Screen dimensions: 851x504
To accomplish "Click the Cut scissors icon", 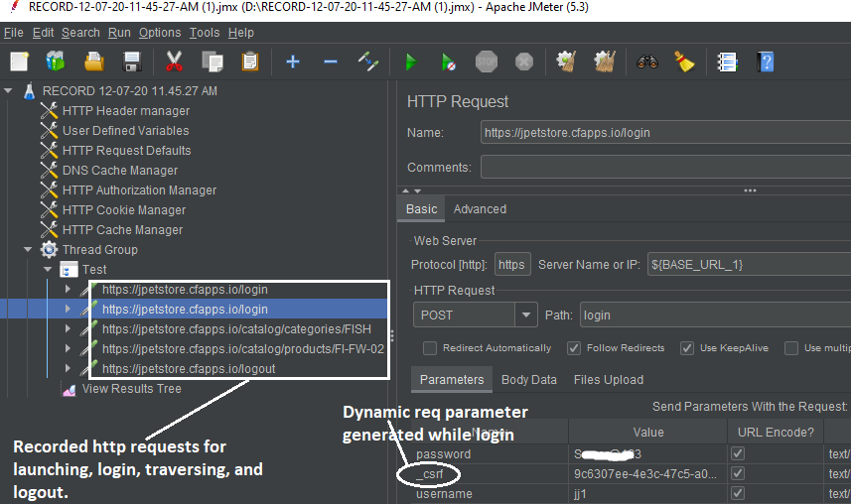I will 174,62.
